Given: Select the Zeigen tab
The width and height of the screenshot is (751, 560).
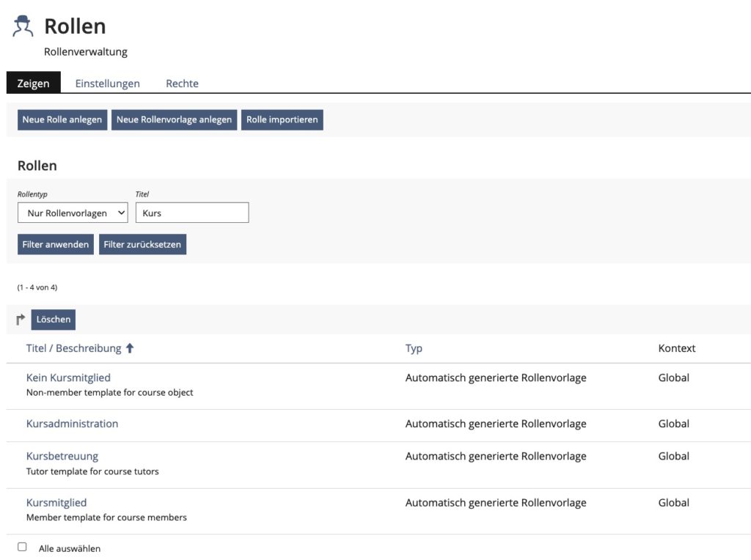Looking at the screenshot, I should point(33,84).
